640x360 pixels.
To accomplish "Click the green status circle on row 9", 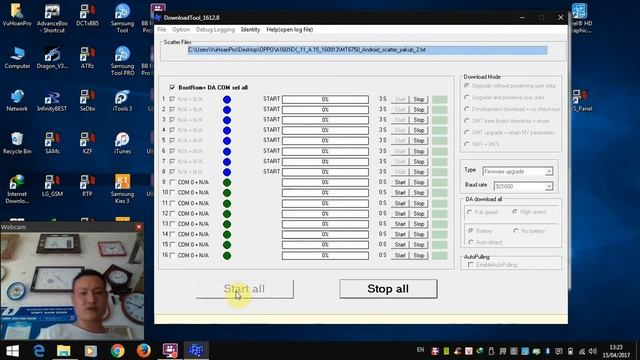I will pyautogui.click(x=227, y=182).
